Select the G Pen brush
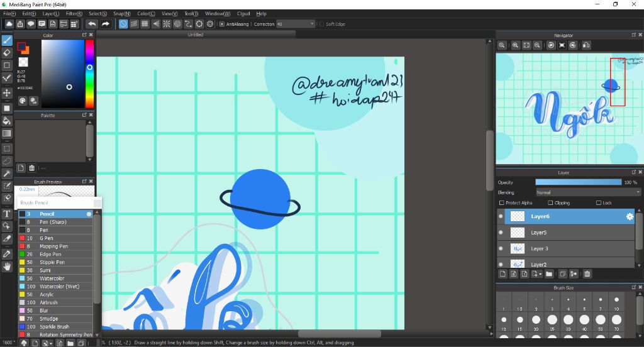This screenshot has height=347, width=644. [x=55, y=238]
